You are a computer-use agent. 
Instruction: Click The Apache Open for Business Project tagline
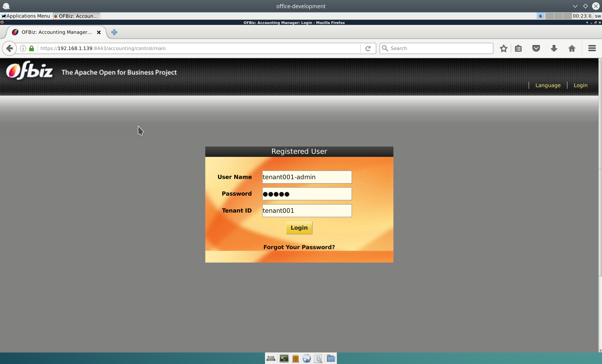(x=119, y=73)
